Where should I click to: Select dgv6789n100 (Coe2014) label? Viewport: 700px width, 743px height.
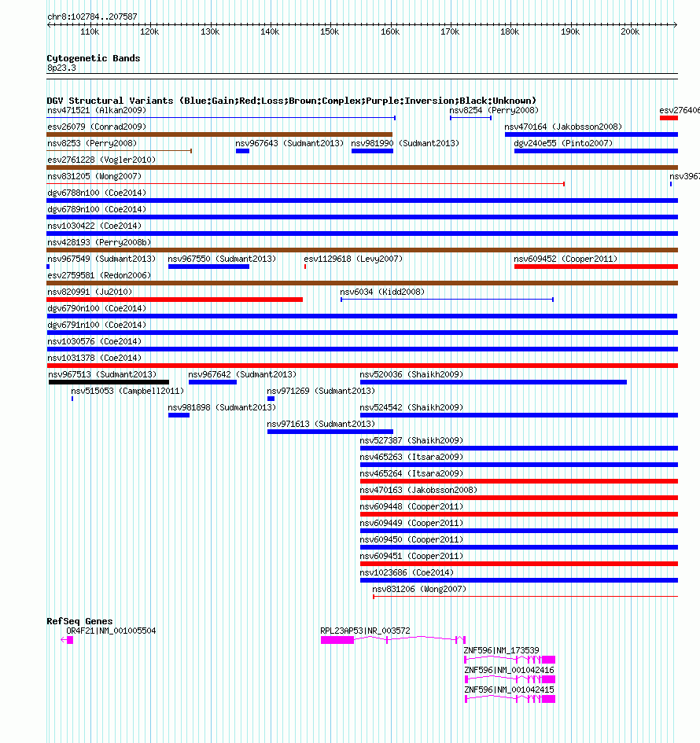tap(97, 210)
